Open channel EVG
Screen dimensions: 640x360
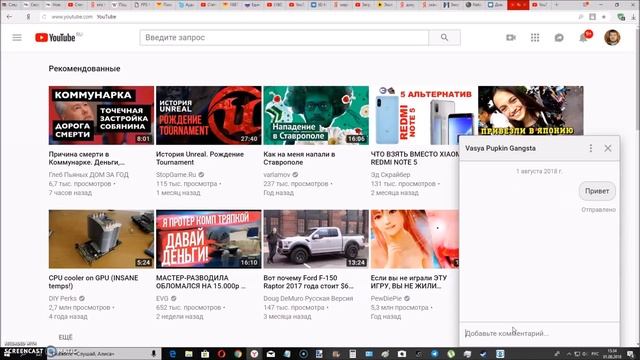coord(162,298)
